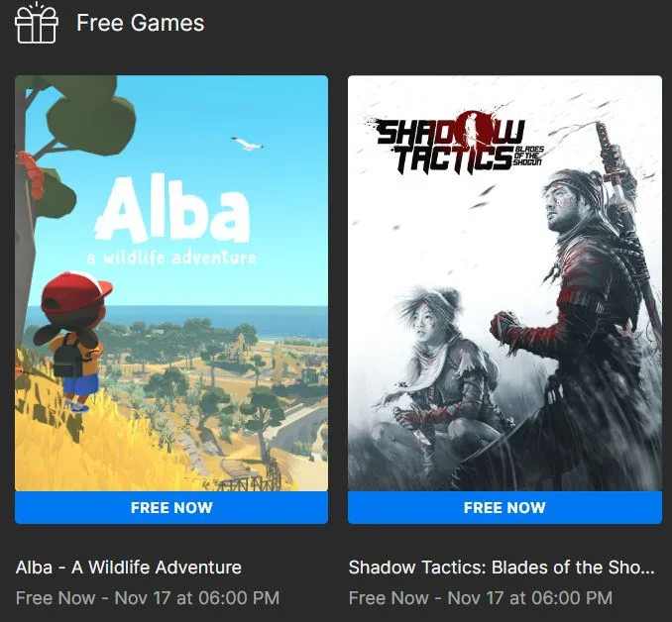
Task: Claim Alba with its FREE NOW button
Action: tap(171, 508)
